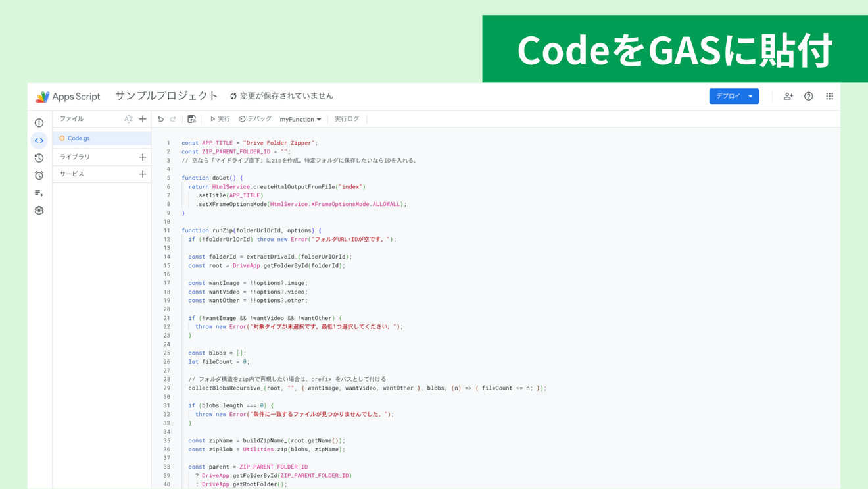
Task: Open the 実行ログ execution log
Action: click(347, 119)
